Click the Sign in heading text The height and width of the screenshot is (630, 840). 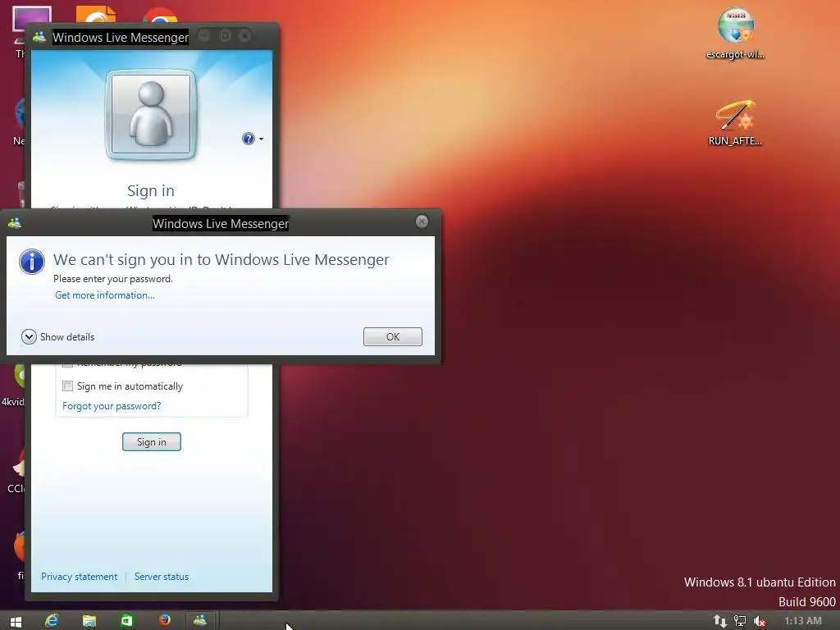tap(151, 190)
